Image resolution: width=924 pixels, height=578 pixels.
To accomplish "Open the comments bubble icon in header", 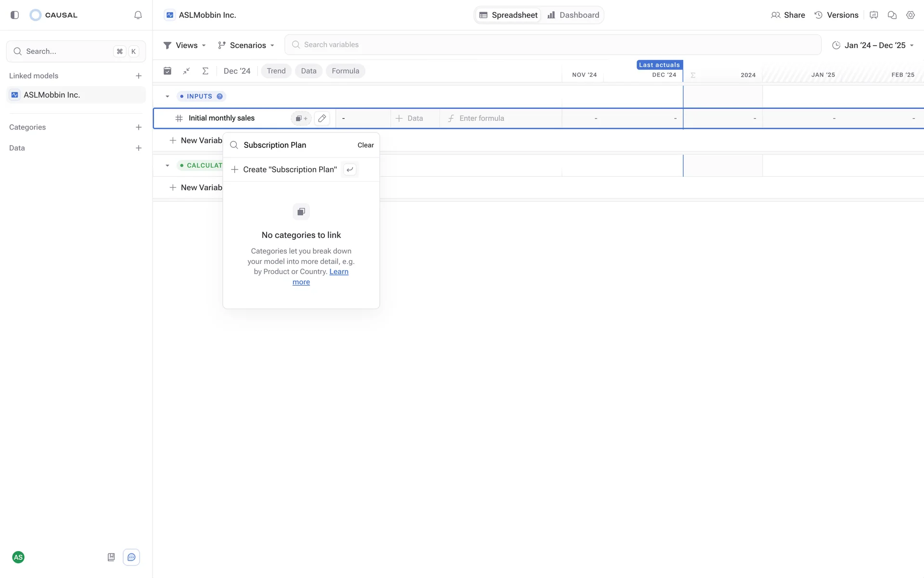I will click(892, 15).
